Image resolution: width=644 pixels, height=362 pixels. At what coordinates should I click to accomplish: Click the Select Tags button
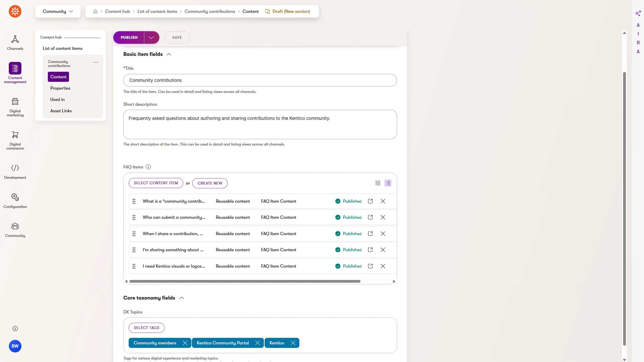pos(147,328)
